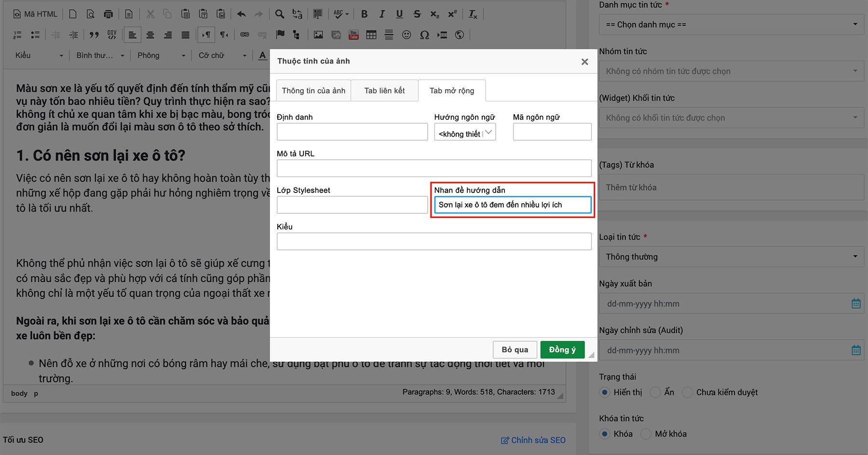Switch to the Thông tin của ảnh tab
This screenshot has height=455, width=868.
pyautogui.click(x=313, y=91)
